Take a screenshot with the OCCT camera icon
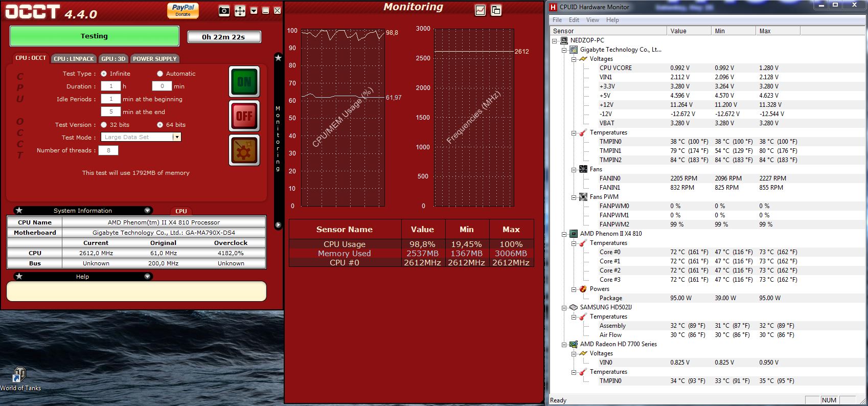The height and width of the screenshot is (406, 868). pyautogui.click(x=224, y=11)
